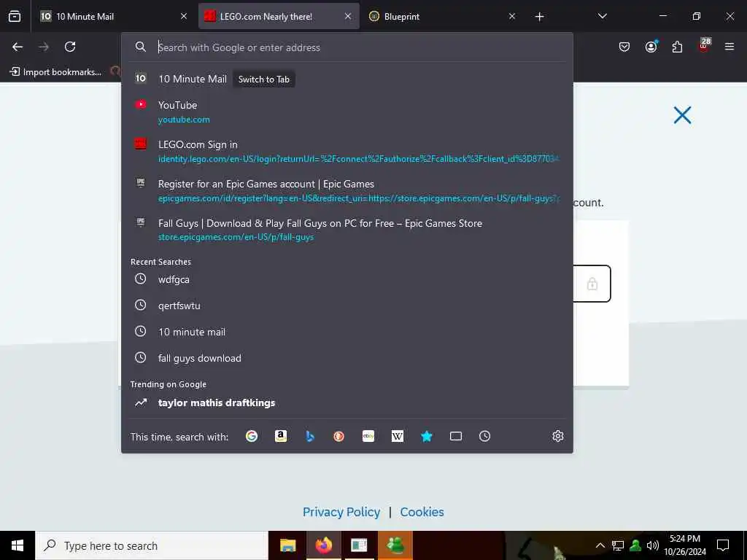Open search settings gear icon
The width and height of the screenshot is (747, 560).
558,436
